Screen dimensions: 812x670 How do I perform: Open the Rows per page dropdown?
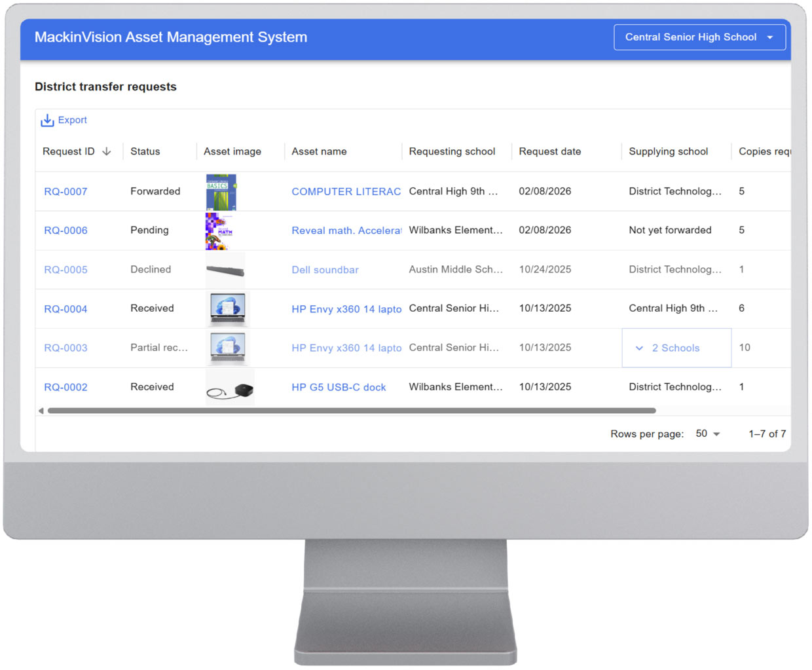(x=707, y=434)
